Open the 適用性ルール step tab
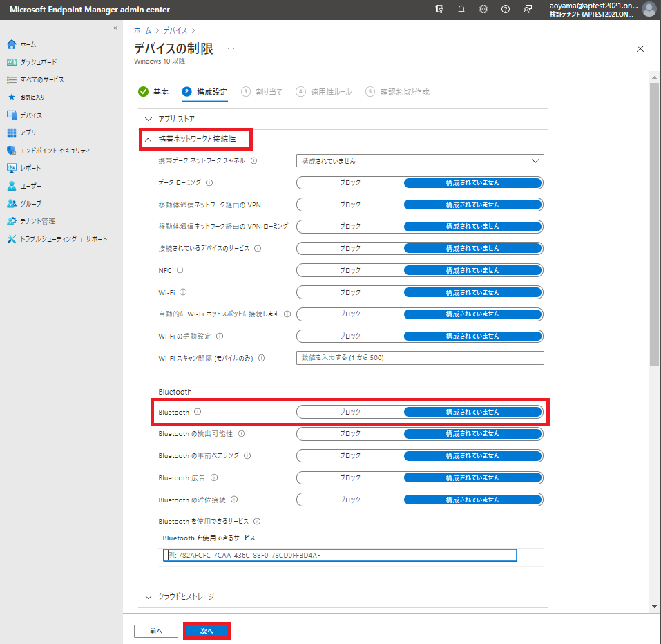 pos(324,92)
